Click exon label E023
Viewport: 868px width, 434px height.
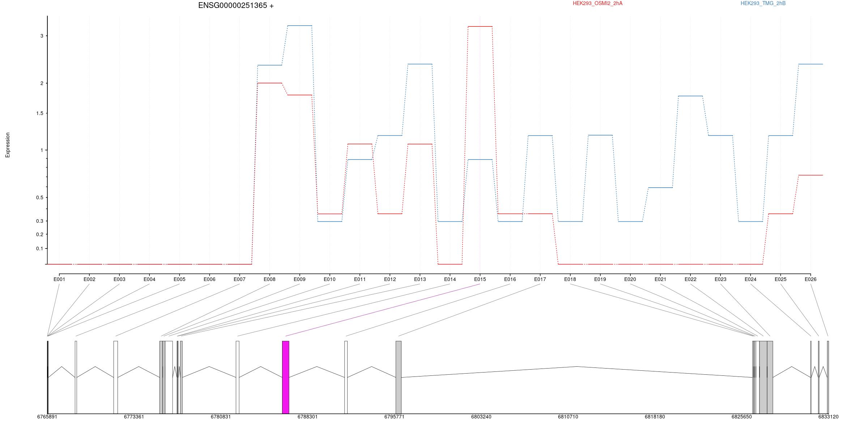720,279
